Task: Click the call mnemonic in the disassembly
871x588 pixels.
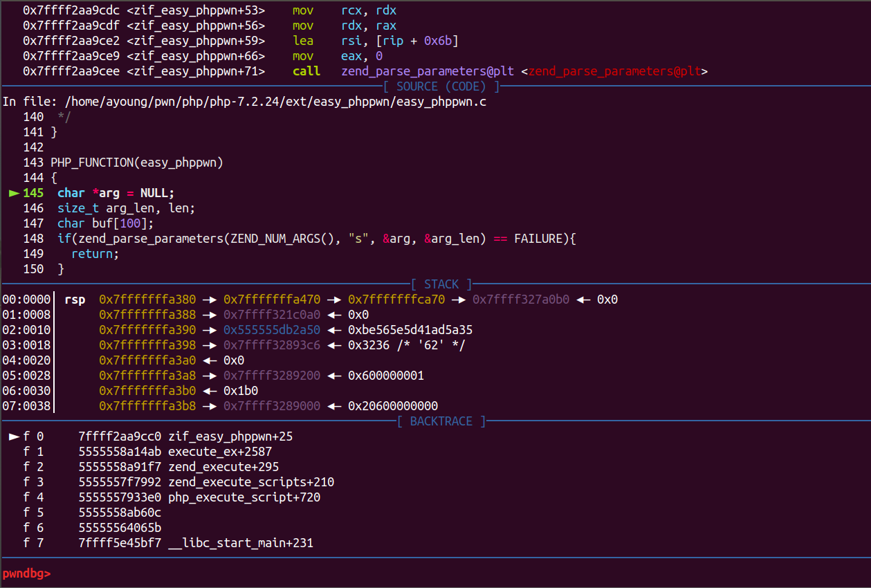Action: [x=306, y=71]
